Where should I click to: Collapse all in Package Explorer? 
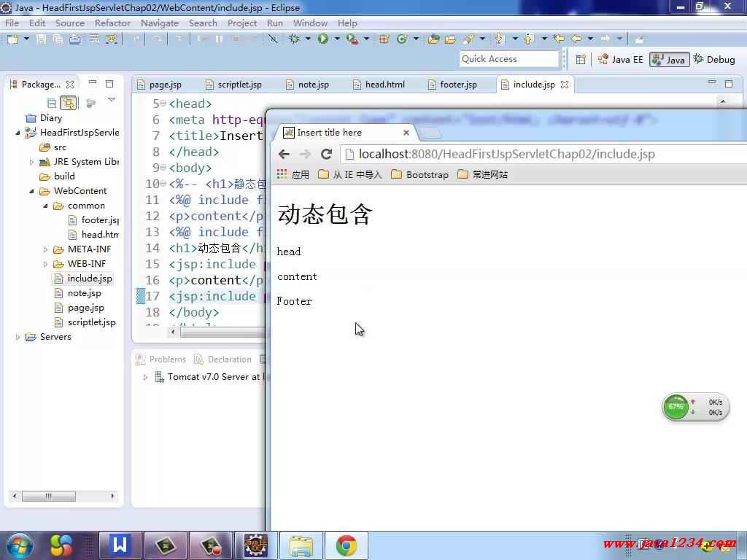coord(52,103)
